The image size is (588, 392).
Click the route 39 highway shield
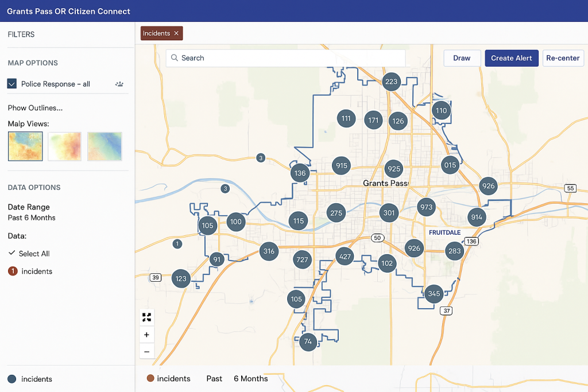pyautogui.click(x=156, y=277)
